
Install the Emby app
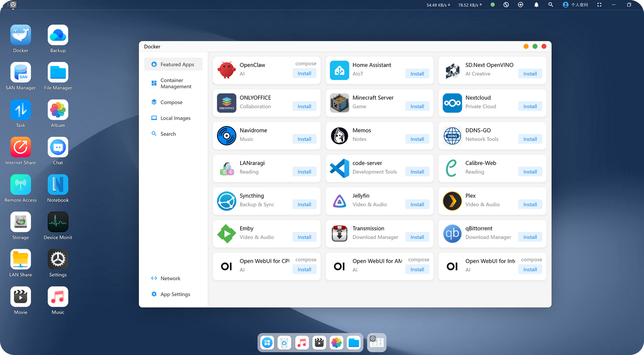click(x=305, y=237)
